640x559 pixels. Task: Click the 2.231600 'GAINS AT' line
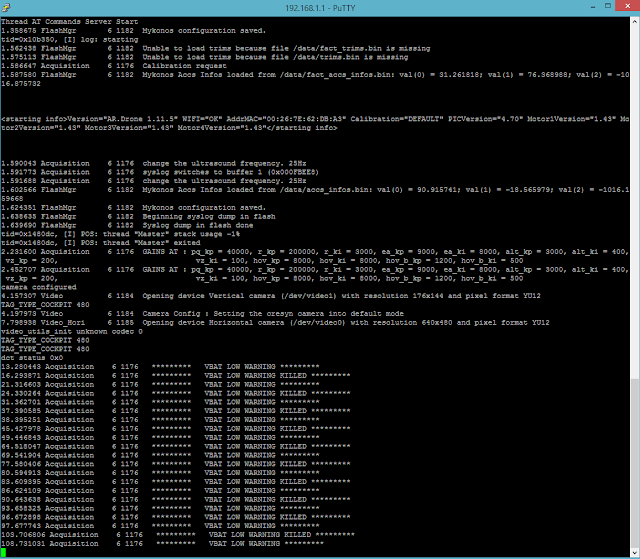[315, 252]
